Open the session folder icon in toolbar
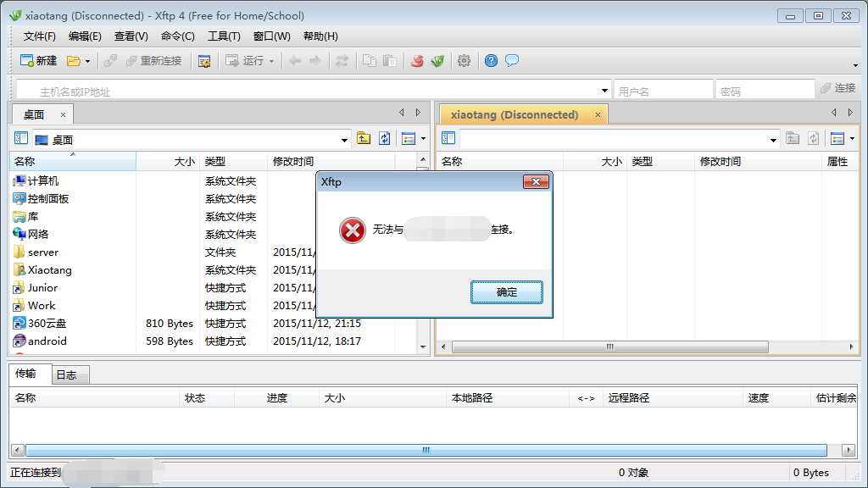Screen dimensions: 868x488 click(x=74, y=61)
